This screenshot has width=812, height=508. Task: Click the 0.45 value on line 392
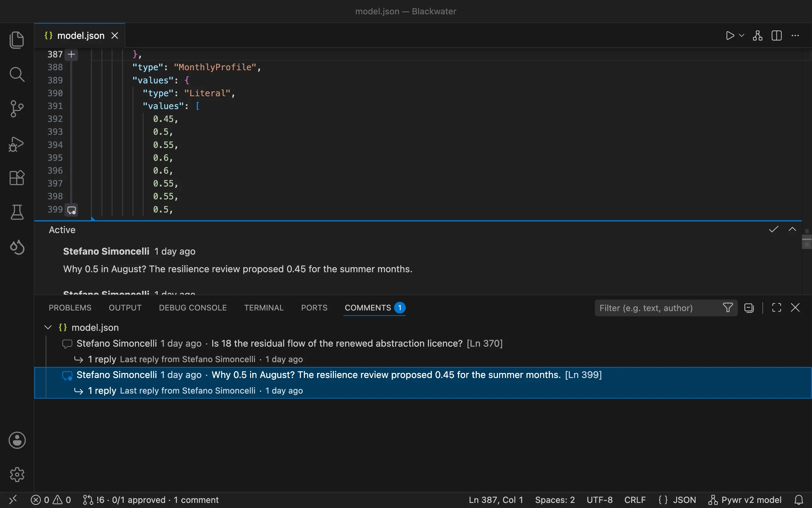point(163,119)
